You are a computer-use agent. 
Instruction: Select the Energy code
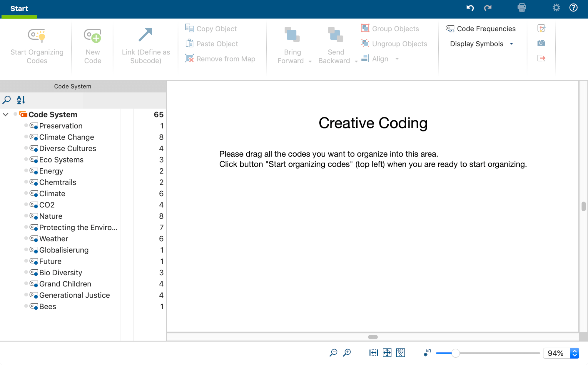pos(51,171)
